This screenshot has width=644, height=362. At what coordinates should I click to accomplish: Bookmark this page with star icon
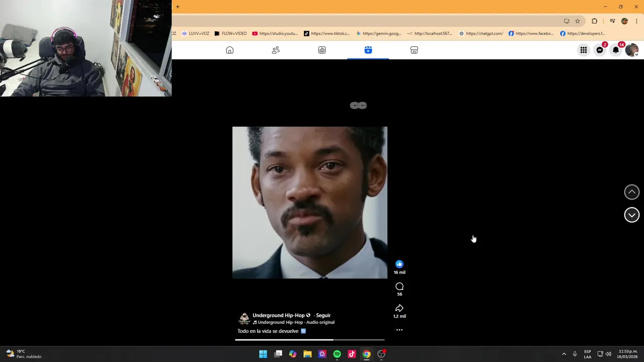point(578,21)
